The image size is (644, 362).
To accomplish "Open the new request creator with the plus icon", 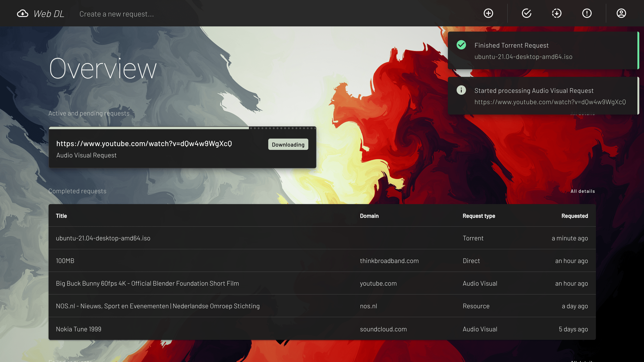I will point(488,13).
